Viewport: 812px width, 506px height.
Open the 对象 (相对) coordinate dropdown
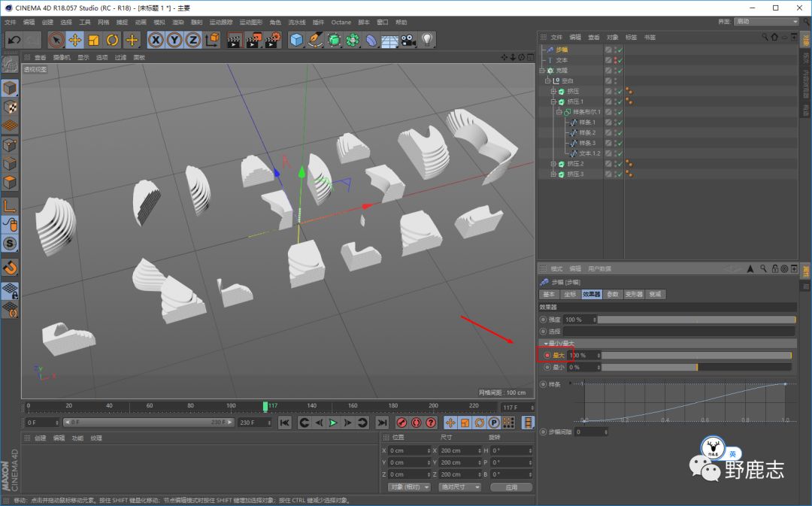pyautogui.click(x=409, y=486)
